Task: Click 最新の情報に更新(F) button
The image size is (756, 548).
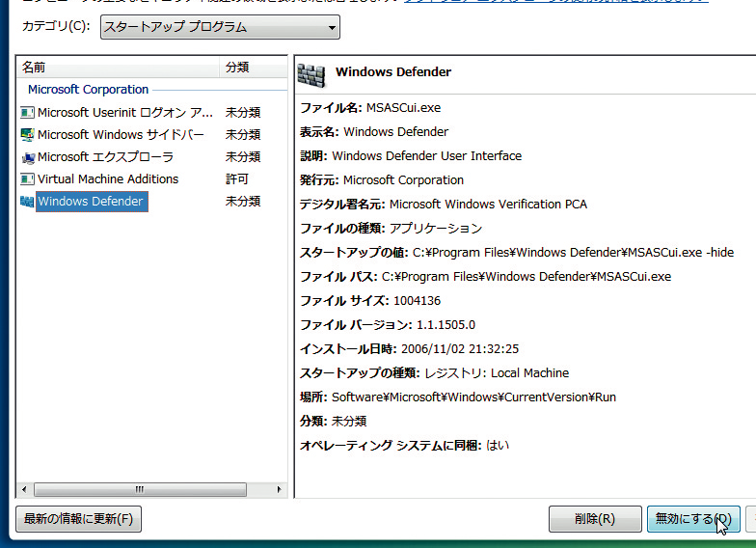Action: point(79,519)
